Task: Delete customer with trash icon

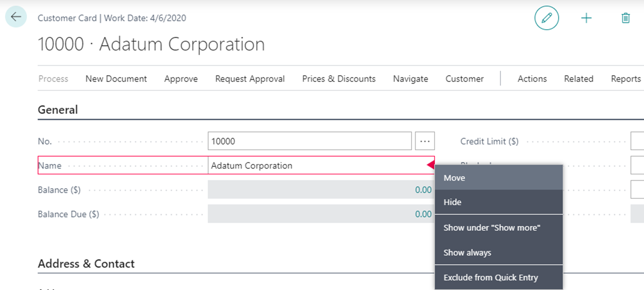Action: 626,18
